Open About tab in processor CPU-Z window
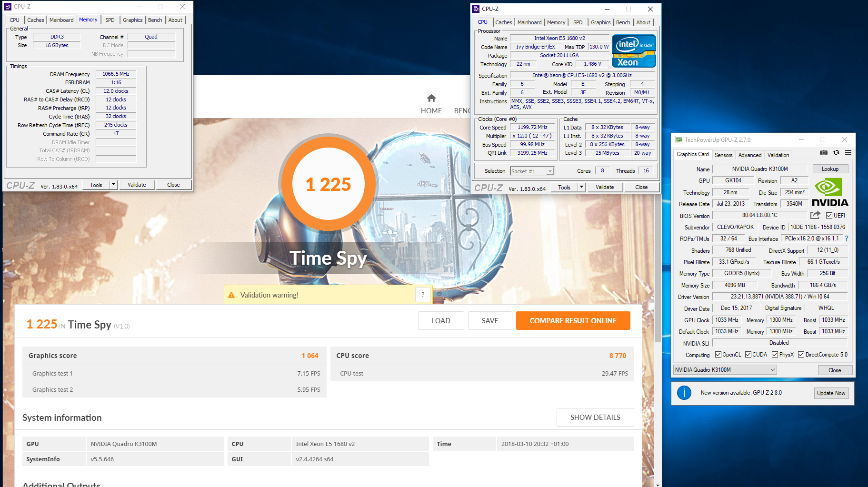This screenshot has width=868, height=487. (x=643, y=22)
